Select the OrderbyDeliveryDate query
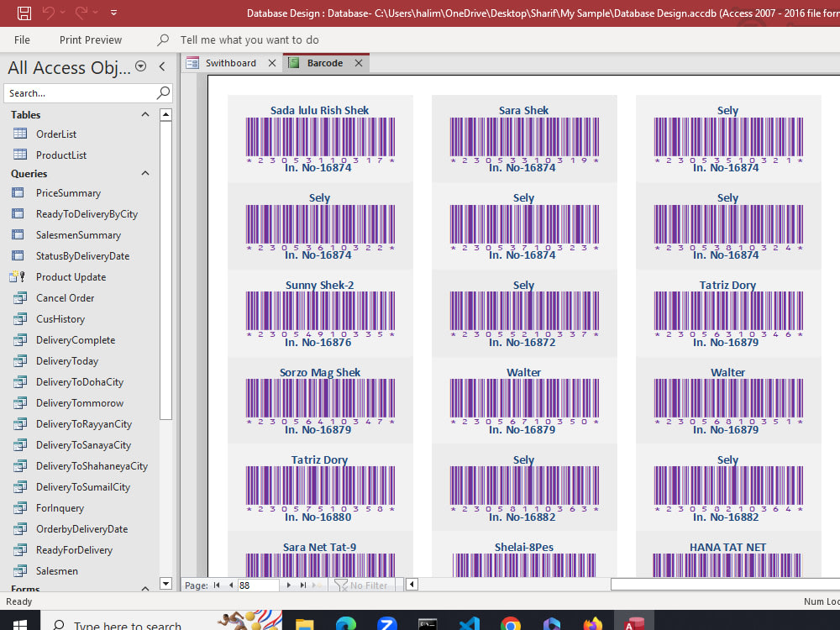 tap(81, 528)
